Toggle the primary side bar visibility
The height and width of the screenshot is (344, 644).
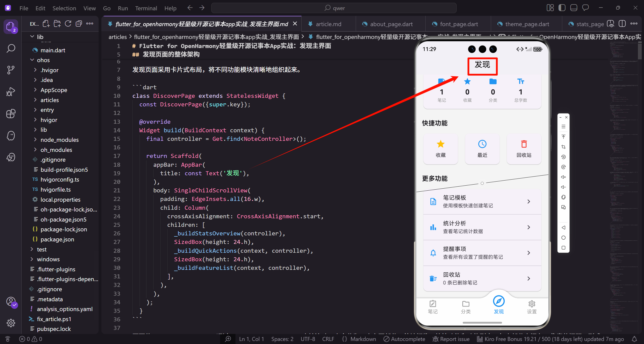562,8
